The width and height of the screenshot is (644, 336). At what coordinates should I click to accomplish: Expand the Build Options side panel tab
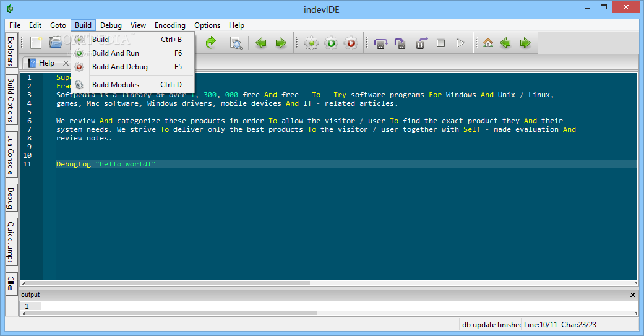[x=11, y=100]
